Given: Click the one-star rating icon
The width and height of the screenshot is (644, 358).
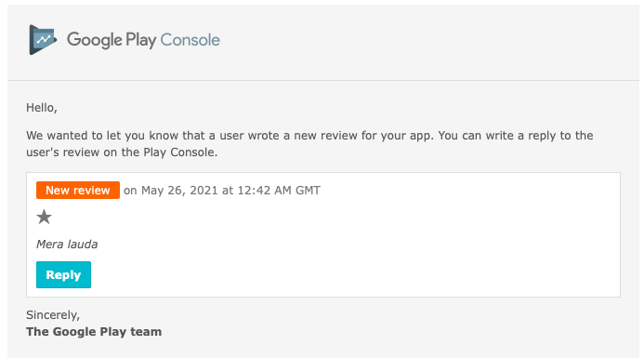Looking at the screenshot, I should pyautogui.click(x=45, y=217).
